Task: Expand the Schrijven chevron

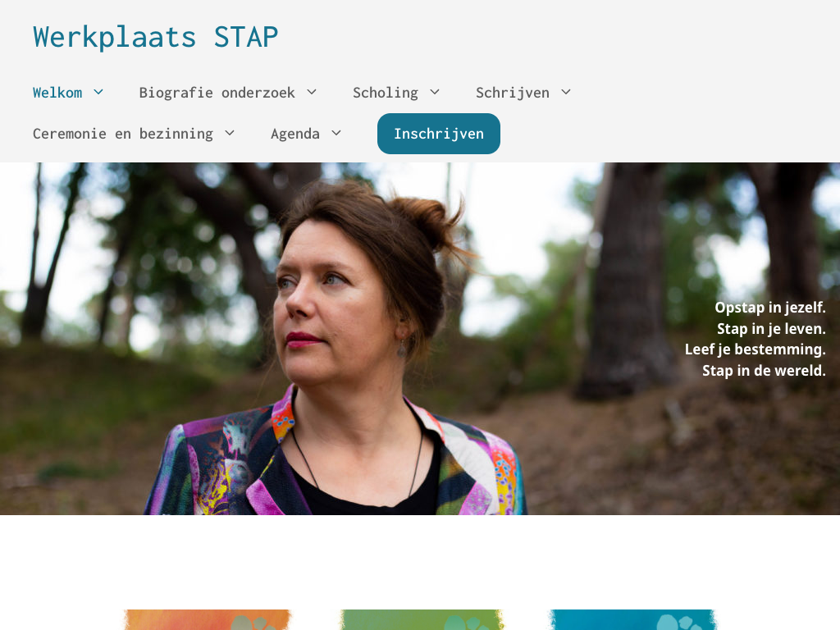Action: pyautogui.click(x=566, y=92)
